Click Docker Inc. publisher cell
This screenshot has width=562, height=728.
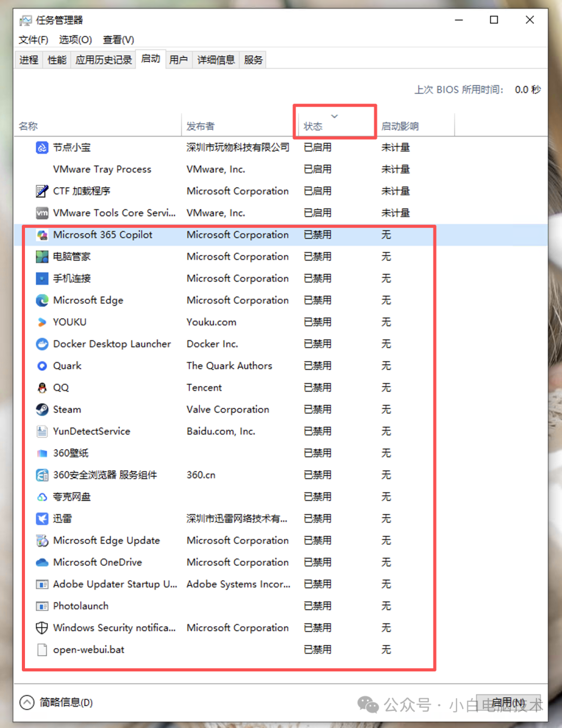212,344
